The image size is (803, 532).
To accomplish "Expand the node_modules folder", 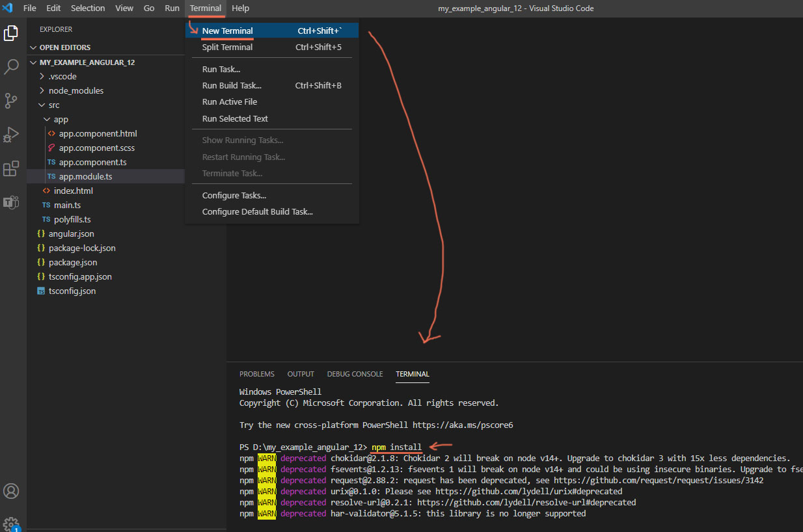I will 75,90.
